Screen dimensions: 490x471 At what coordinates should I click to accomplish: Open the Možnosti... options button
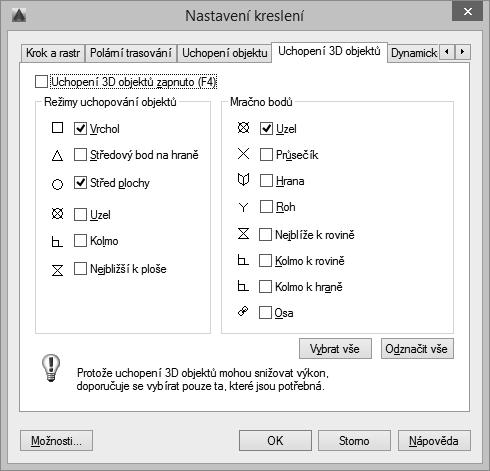(56, 441)
